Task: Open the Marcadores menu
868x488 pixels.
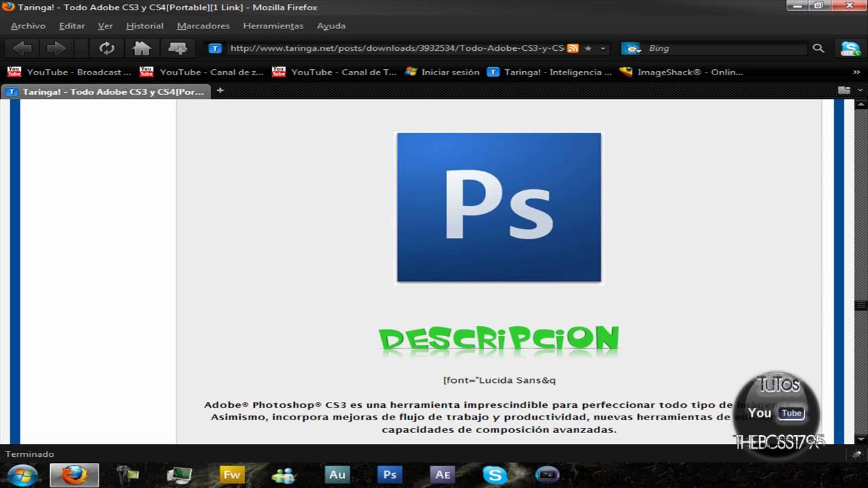Action: 203,26
